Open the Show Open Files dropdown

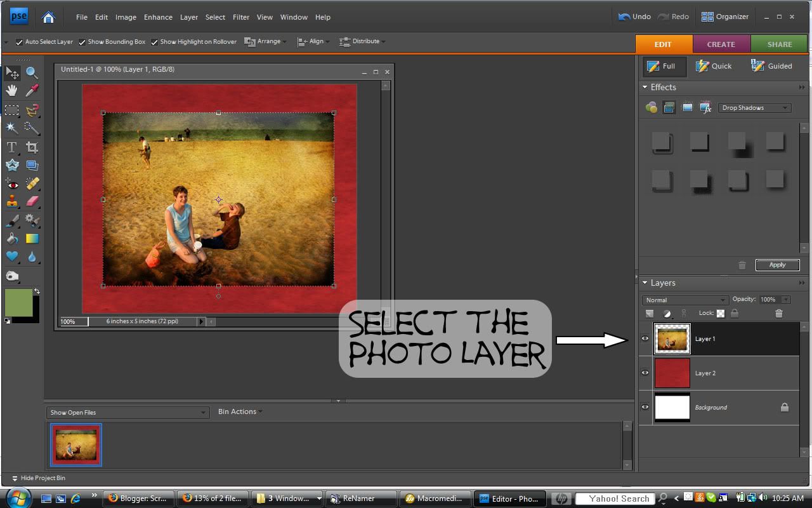click(x=128, y=413)
